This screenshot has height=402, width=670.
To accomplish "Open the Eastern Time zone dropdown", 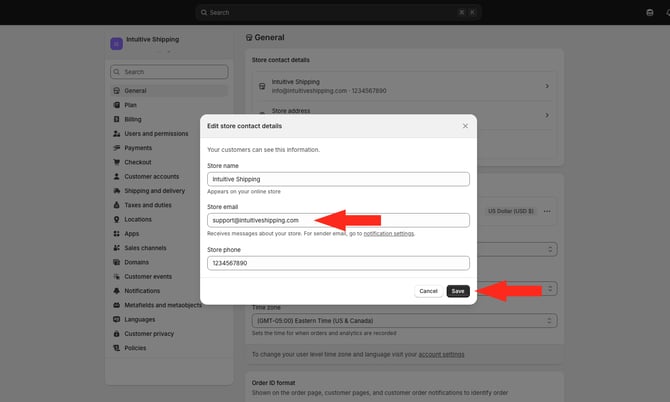I will pyautogui.click(x=404, y=321).
